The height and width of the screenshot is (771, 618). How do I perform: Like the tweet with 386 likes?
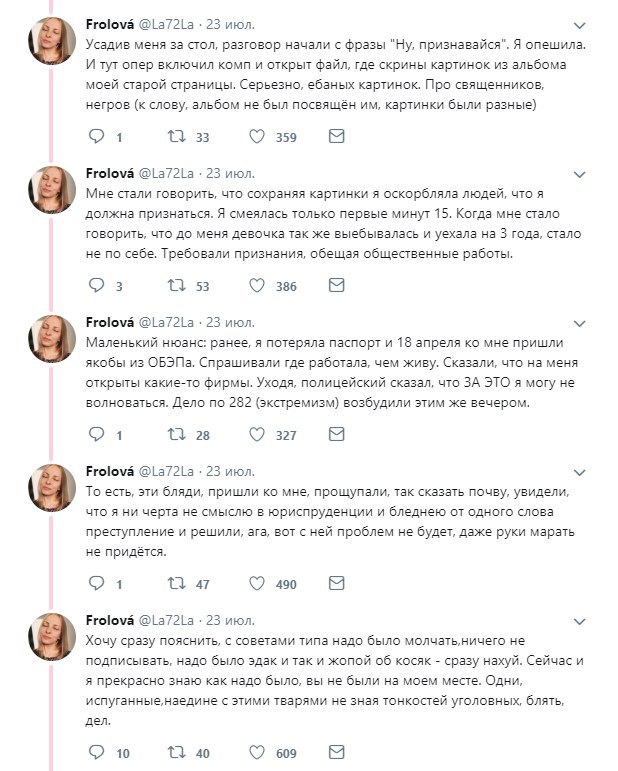[x=256, y=286]
